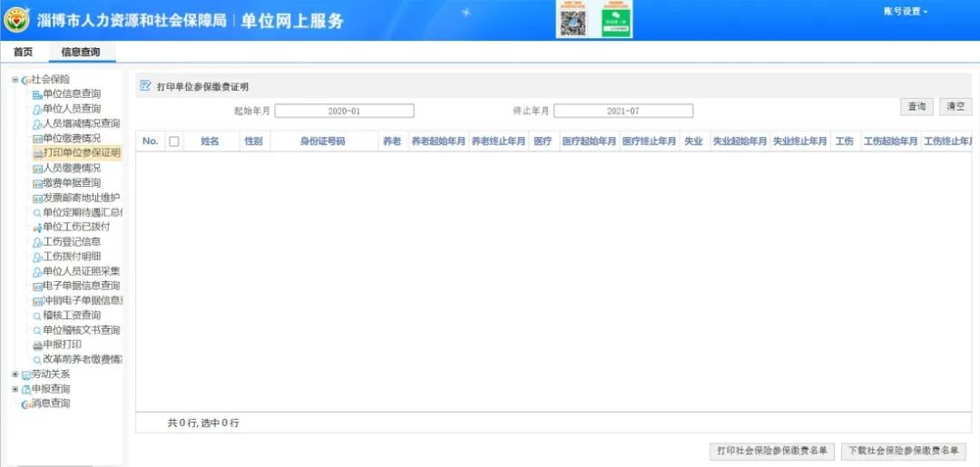
Task: Click the 工伤 column header
Action: click(x=845, y=141)
